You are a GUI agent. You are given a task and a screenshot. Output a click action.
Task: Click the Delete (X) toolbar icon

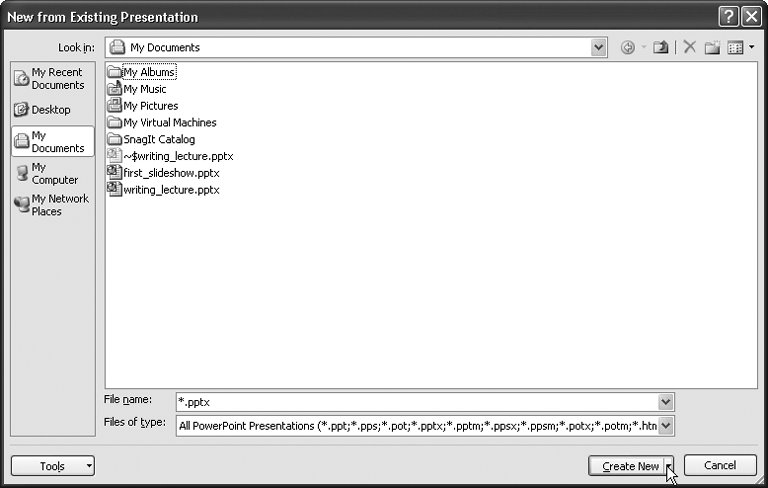click(690, 48)
